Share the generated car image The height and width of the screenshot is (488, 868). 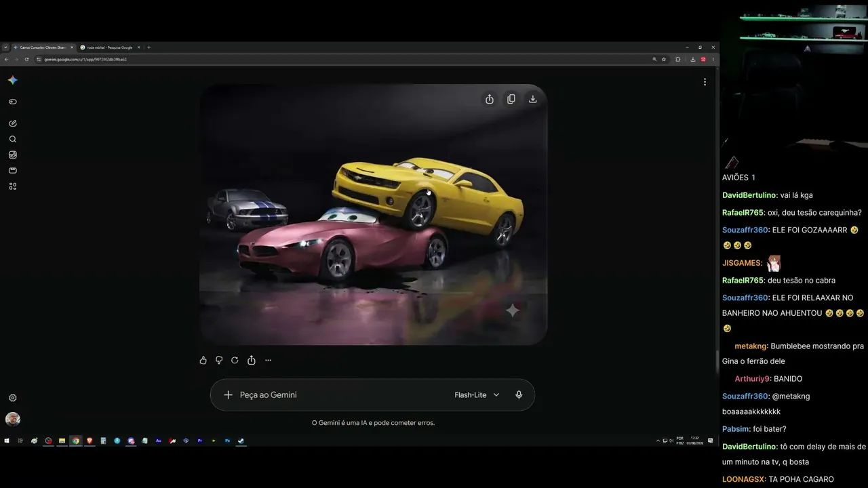point(490,99)
